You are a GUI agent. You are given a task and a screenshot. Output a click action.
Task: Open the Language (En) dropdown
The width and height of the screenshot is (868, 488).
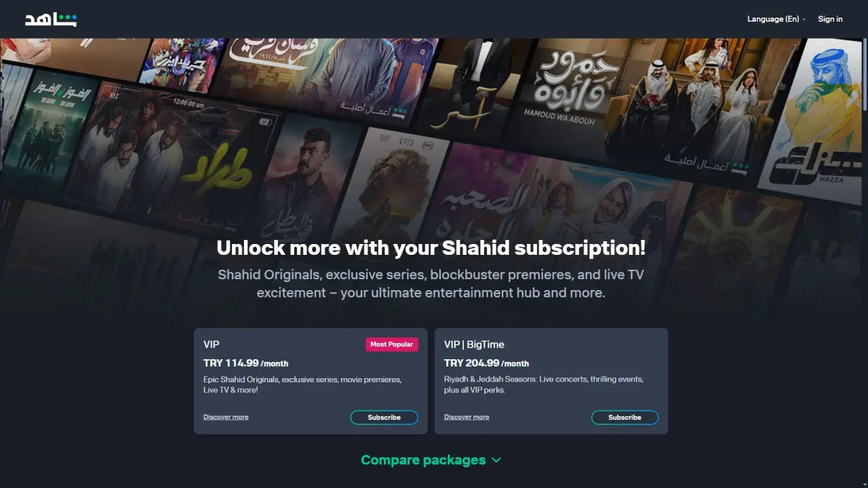coord(776,19)
